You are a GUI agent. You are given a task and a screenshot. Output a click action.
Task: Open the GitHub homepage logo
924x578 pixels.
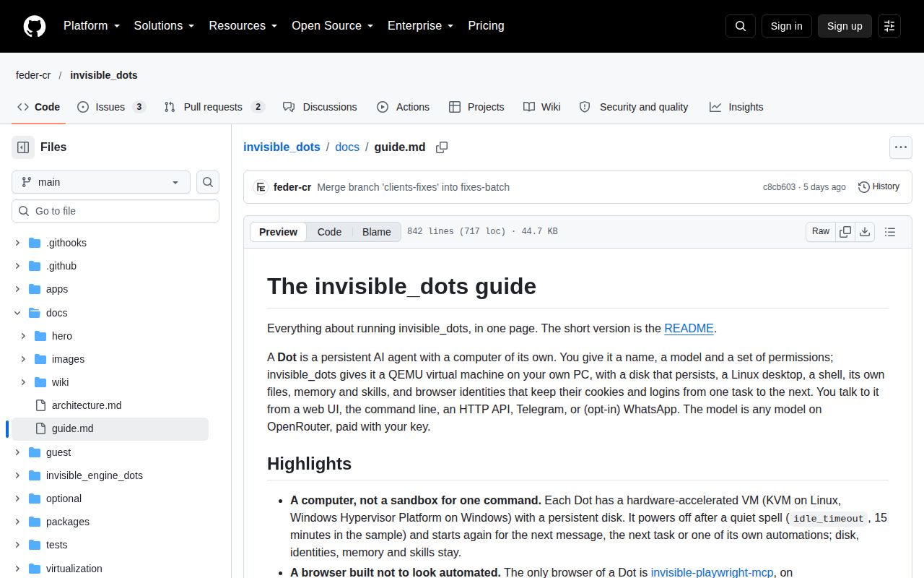[35, 26]
